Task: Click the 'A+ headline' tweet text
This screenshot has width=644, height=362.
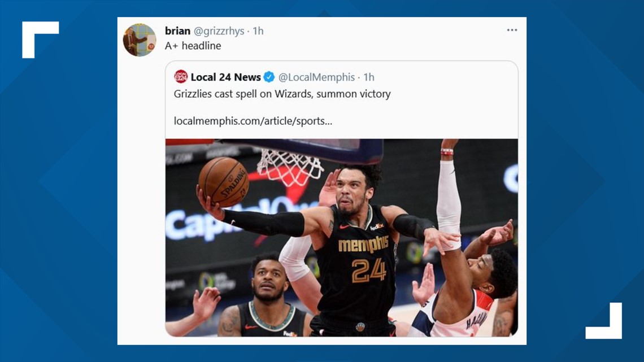Action: [x=193, y=46]
